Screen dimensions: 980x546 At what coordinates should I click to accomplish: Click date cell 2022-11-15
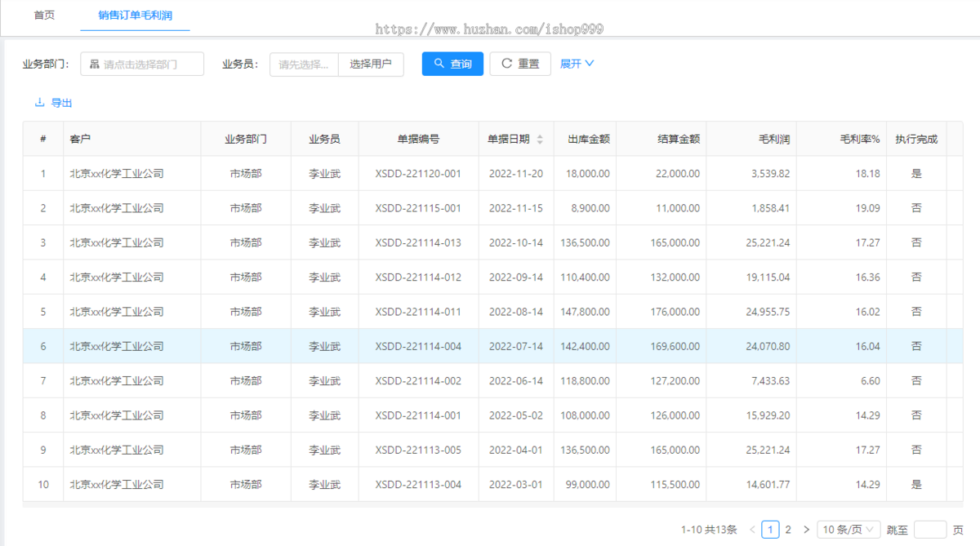point(515,208)
